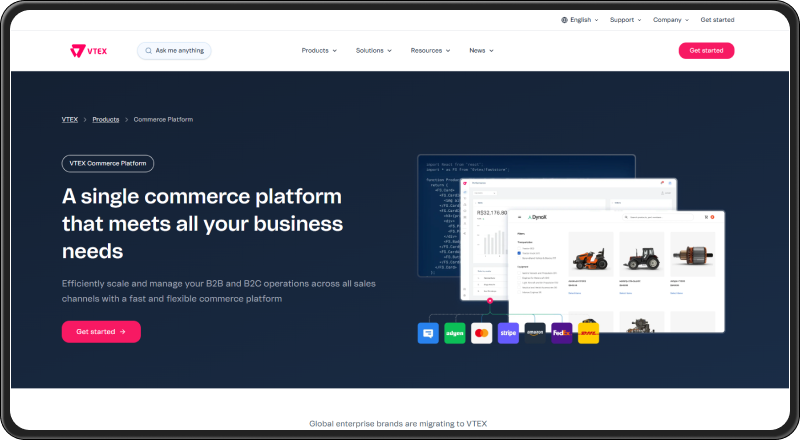Screen dimensions: 800x440
Task: Click the yellow DHL integration icon
Action: coord(588,333)
